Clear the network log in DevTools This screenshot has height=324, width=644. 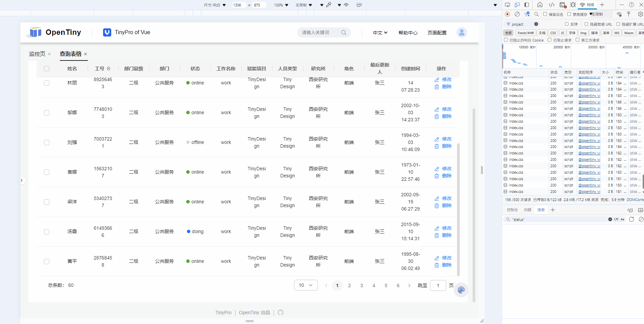coord(517,14)
